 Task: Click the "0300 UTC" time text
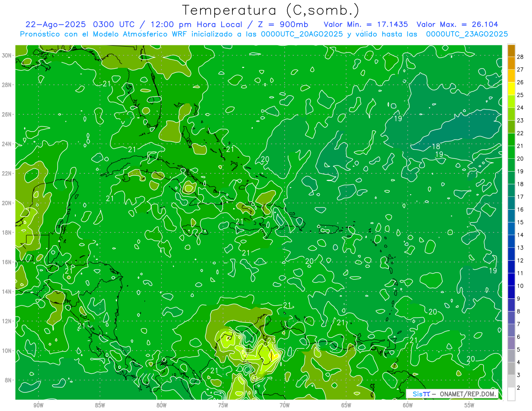point(114,24)
